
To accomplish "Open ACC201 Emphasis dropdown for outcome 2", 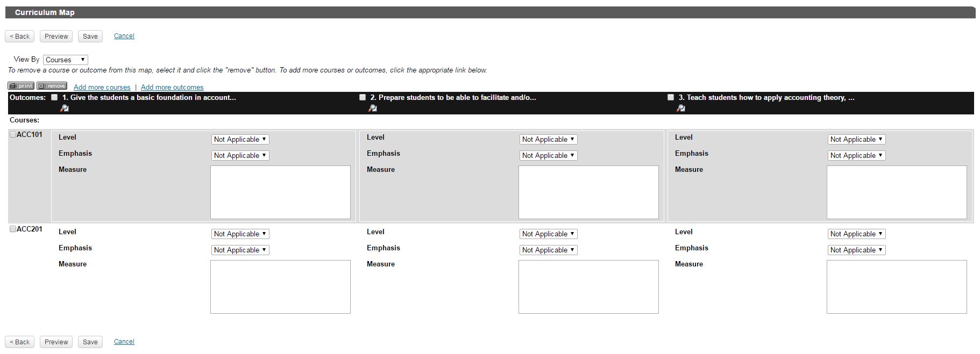I will [549, 250].
